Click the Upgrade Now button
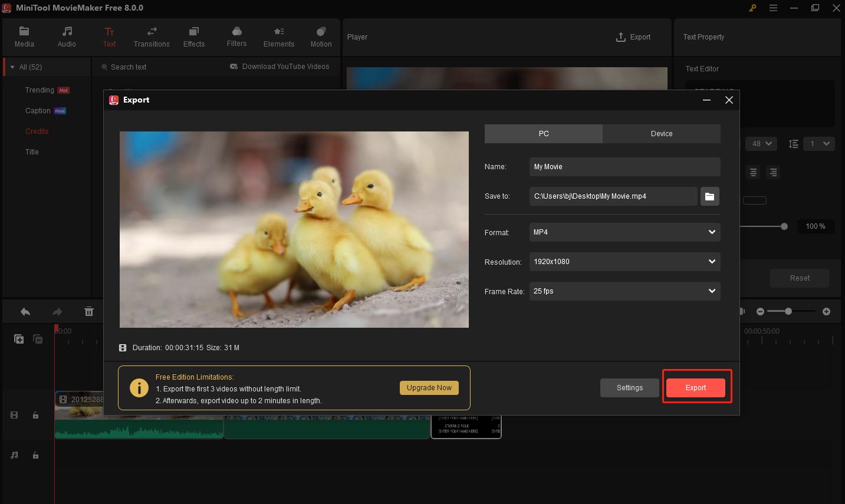845x504 pixels. (429, 388)
